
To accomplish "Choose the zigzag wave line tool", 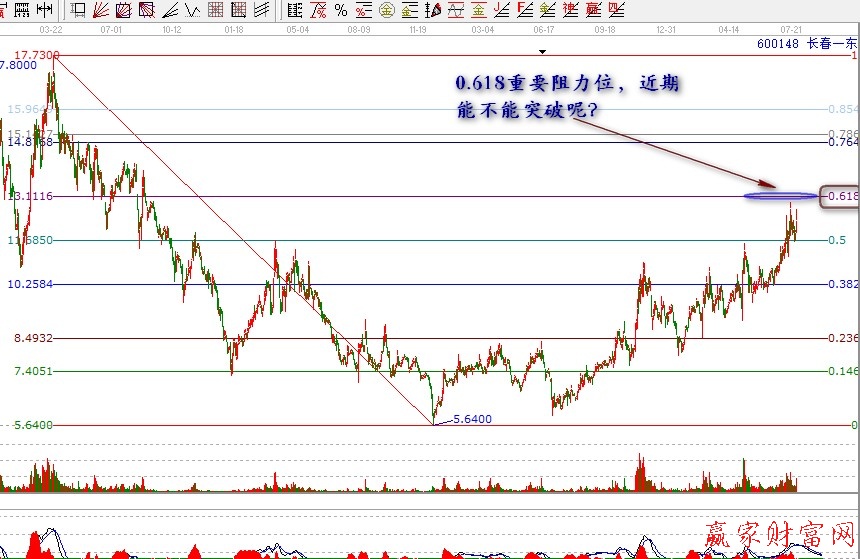I will [192, 10].
